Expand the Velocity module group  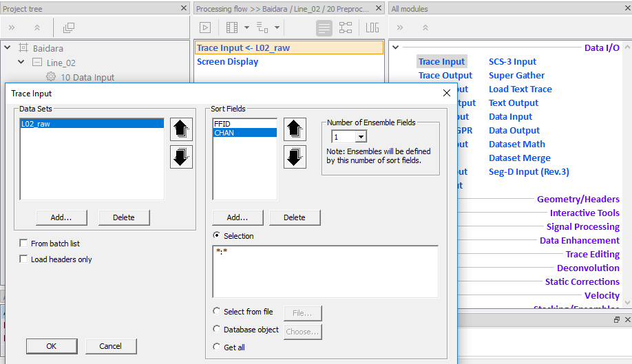tap(602, 295)
